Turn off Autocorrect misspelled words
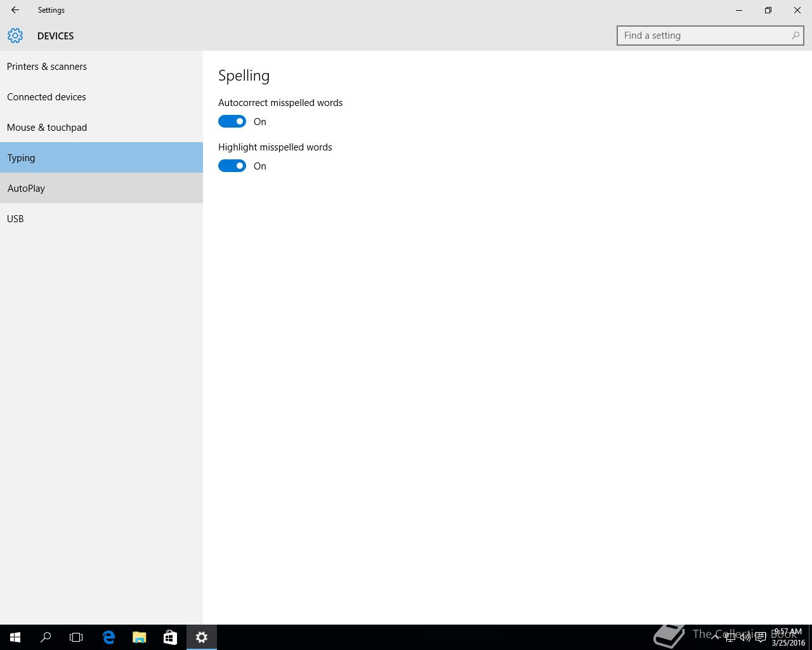 click(232, 121)
